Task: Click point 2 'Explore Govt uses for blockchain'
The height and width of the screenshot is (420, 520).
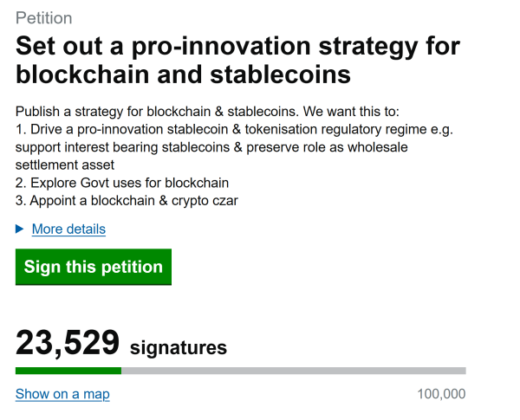Action: pyautogui.click(x=122, y=183)
